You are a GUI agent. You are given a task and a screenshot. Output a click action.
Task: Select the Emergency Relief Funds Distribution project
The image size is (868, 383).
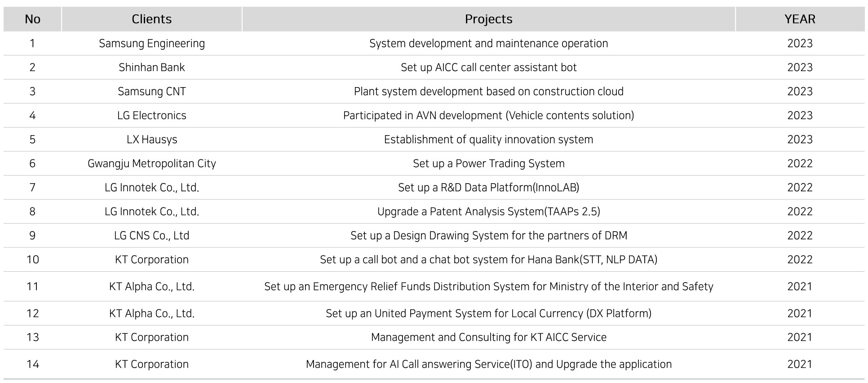(x=488, y=286)
